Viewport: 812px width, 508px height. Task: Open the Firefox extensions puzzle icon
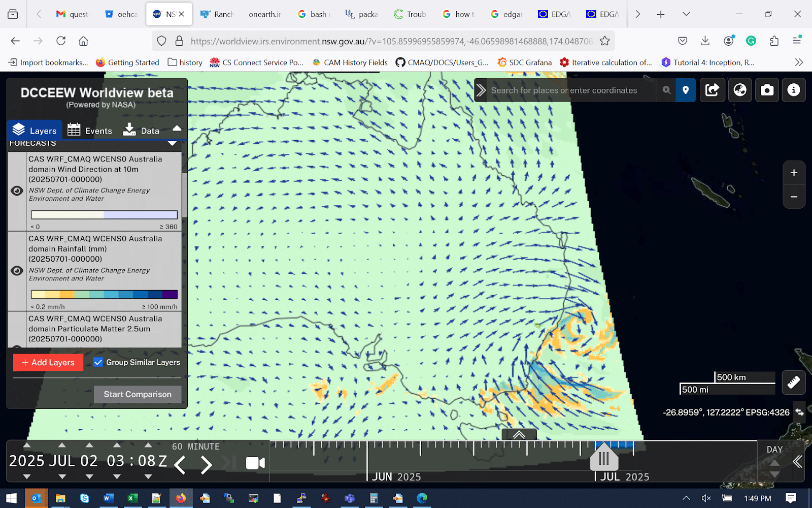(x=774, y=41)
